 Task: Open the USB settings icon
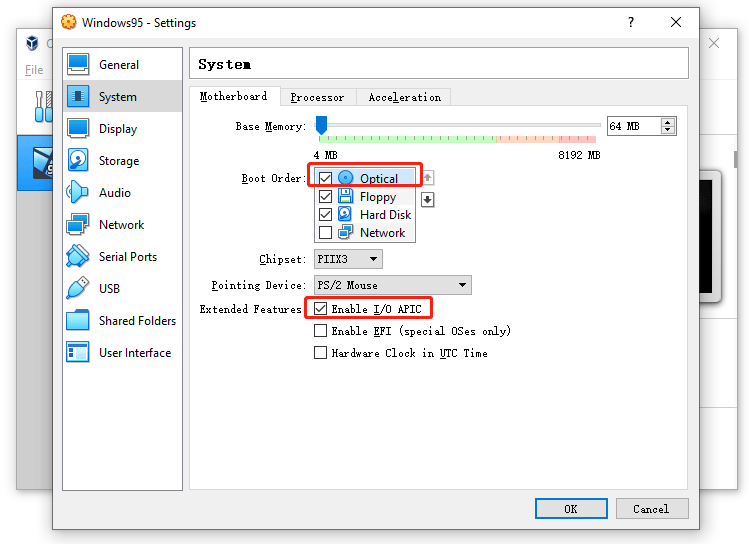click(x=78, y=288)
